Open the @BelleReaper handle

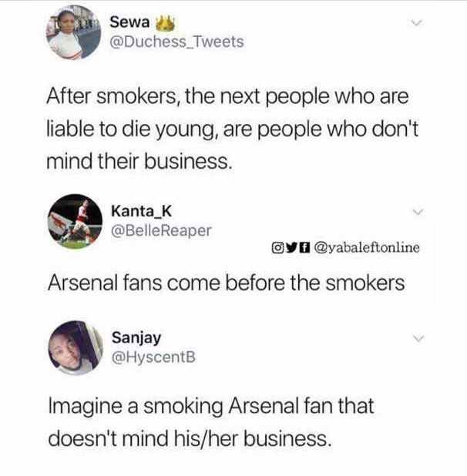pos(161,231)
